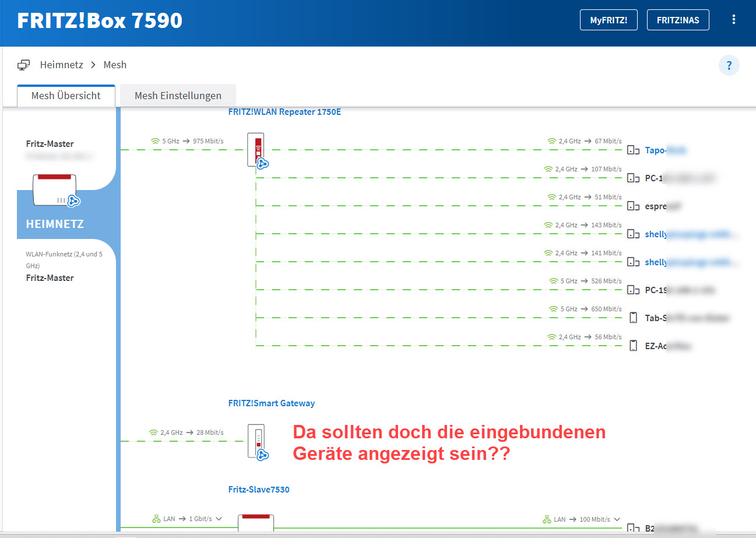Image resolution: width=756 pixels, height=538 pixels.
Task: Click the 5 GHz 650 Mbit/s label
Action: pyautogui.click(x=585, y=309)
